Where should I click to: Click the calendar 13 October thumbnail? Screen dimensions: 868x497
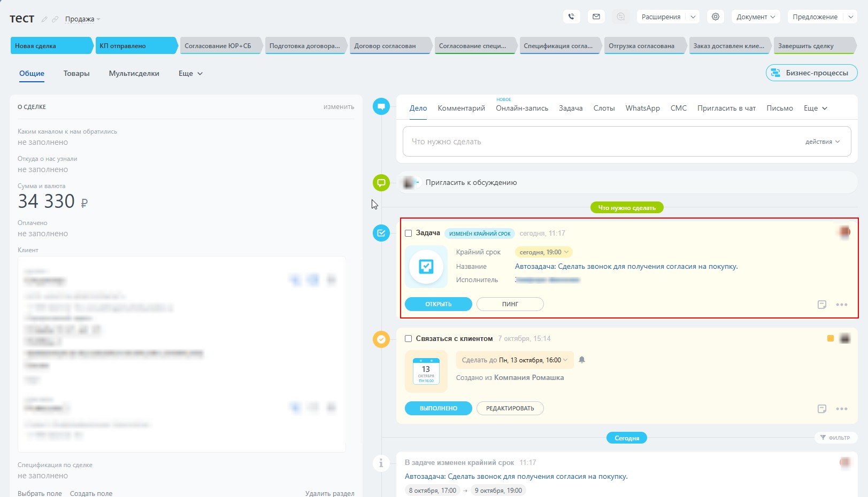pyautogui.click(x=426, y=371)
